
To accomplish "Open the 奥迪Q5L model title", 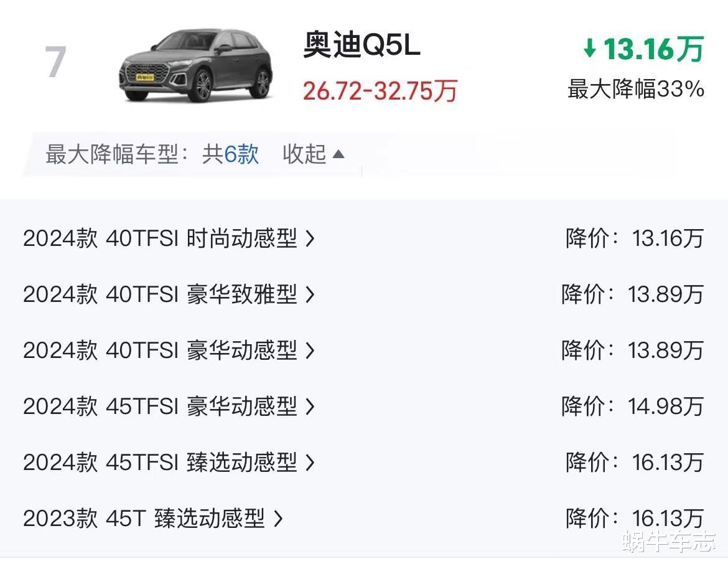I will [362, 45].
